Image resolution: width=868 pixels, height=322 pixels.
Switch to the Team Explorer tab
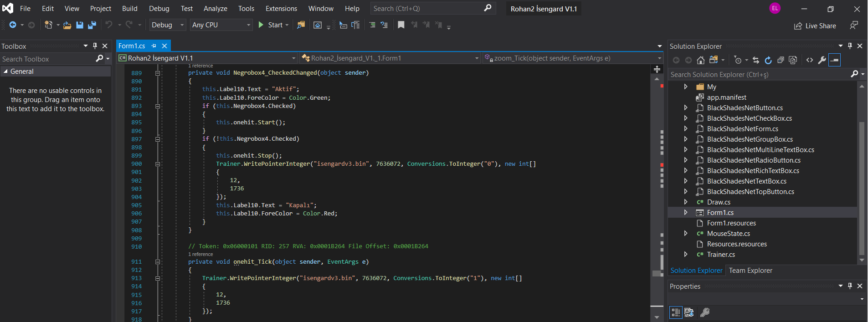(750, 271)
